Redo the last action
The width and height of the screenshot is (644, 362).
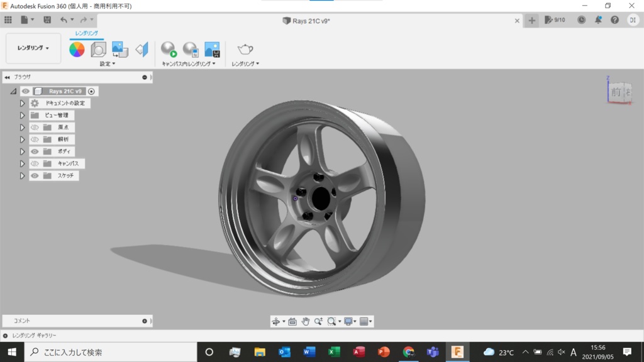pyautogui.click(x=84, y=19)
